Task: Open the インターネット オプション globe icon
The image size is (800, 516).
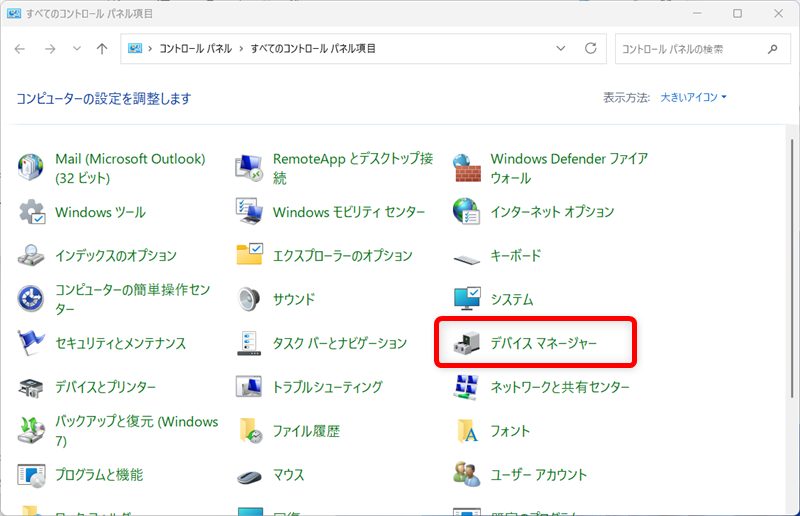Action: point(466,211)
